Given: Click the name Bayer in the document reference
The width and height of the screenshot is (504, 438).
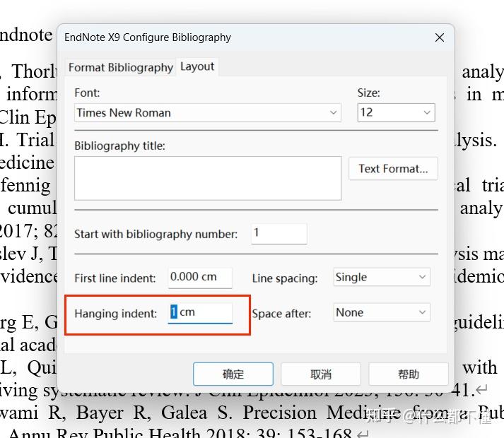Looking at the screenshot, I should [100, 413].
